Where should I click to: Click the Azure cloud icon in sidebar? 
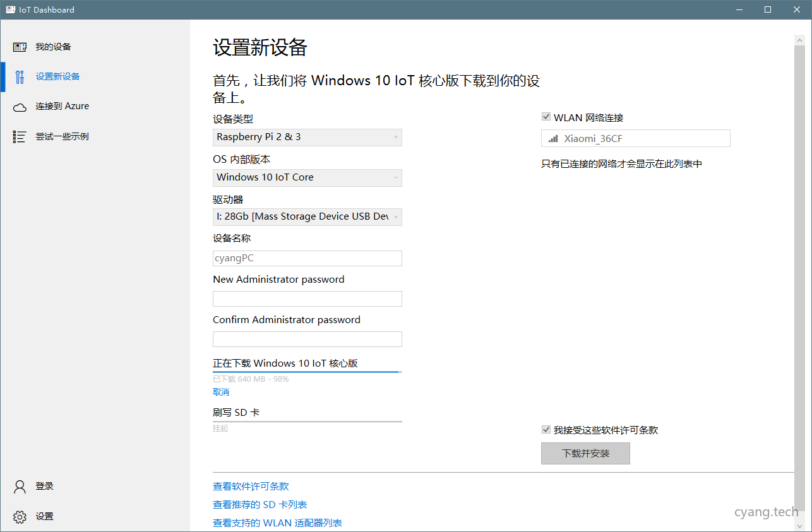tap(20, 107)
